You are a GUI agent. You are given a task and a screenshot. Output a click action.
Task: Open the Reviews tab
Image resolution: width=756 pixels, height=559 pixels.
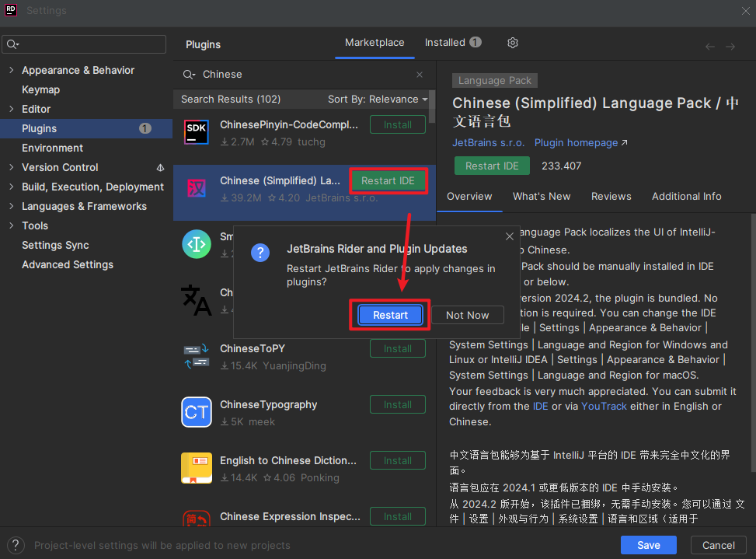(x=611, y=196)
